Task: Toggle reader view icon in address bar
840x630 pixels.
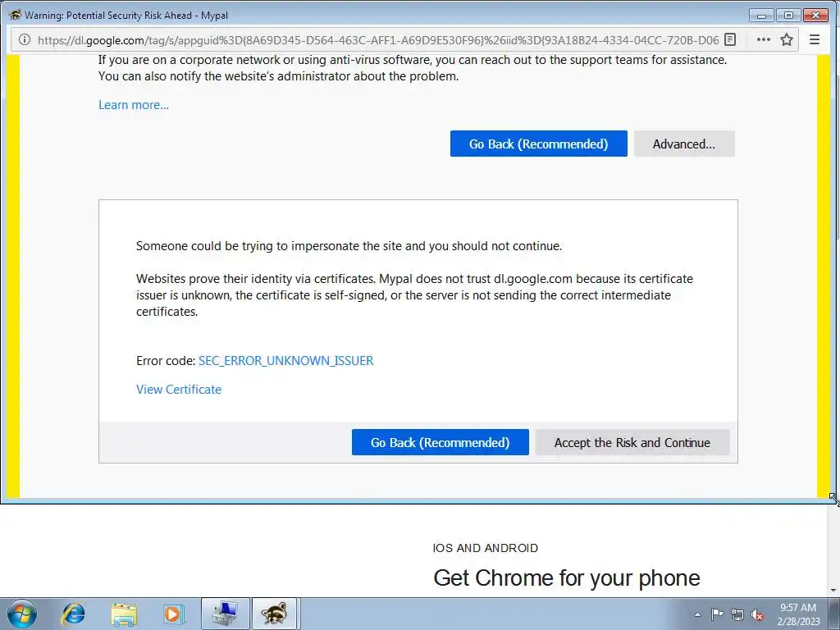Action: (729, 39)
